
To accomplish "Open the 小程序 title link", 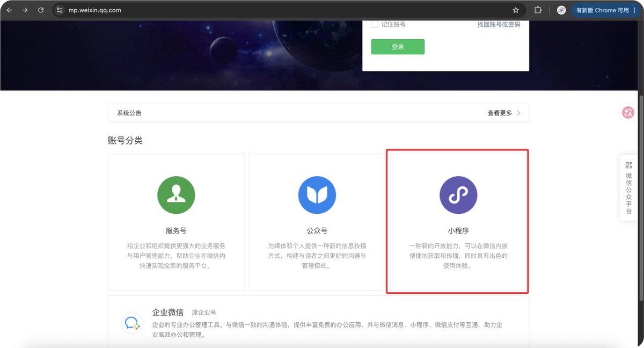I will (x=458, y=230).
